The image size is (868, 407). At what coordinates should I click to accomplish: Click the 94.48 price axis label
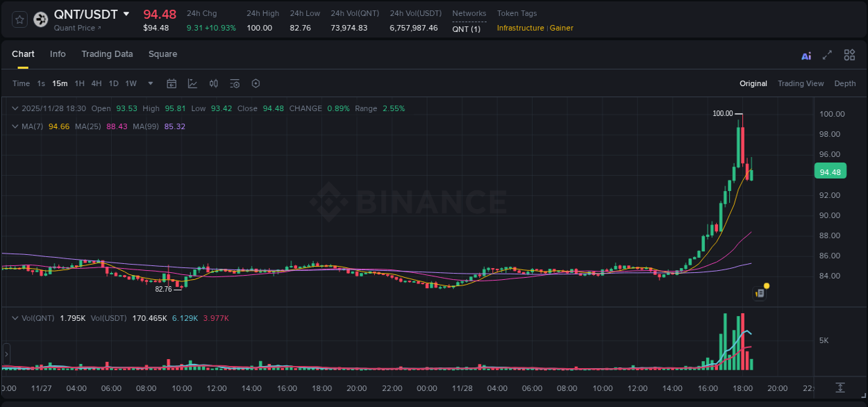coord(831,171)
